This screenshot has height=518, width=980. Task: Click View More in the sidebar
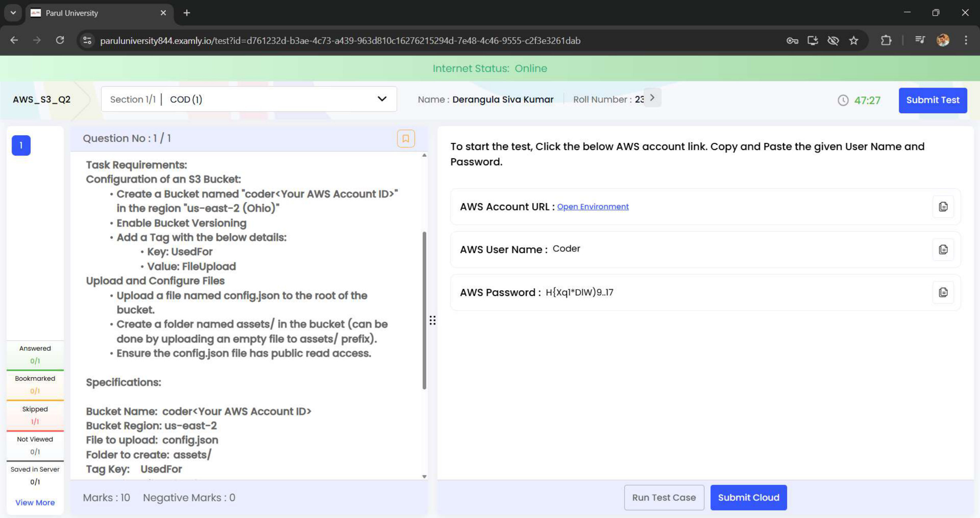coord(35,502)
